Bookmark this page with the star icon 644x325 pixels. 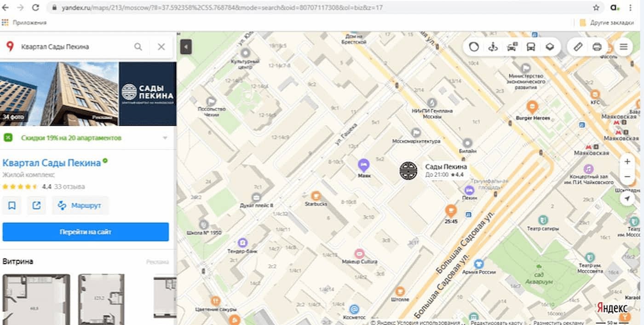pyautogui.click(x=596, y=7)
